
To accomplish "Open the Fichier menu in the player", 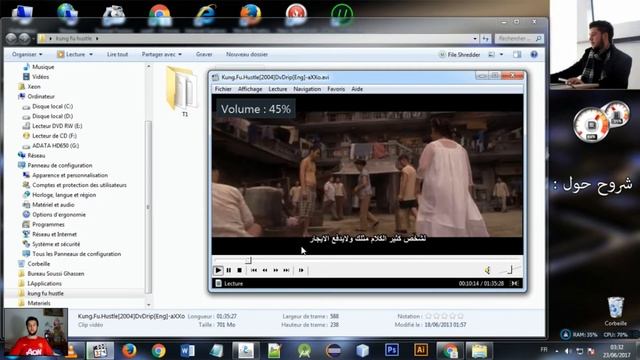I will click(x=223, y=89).
